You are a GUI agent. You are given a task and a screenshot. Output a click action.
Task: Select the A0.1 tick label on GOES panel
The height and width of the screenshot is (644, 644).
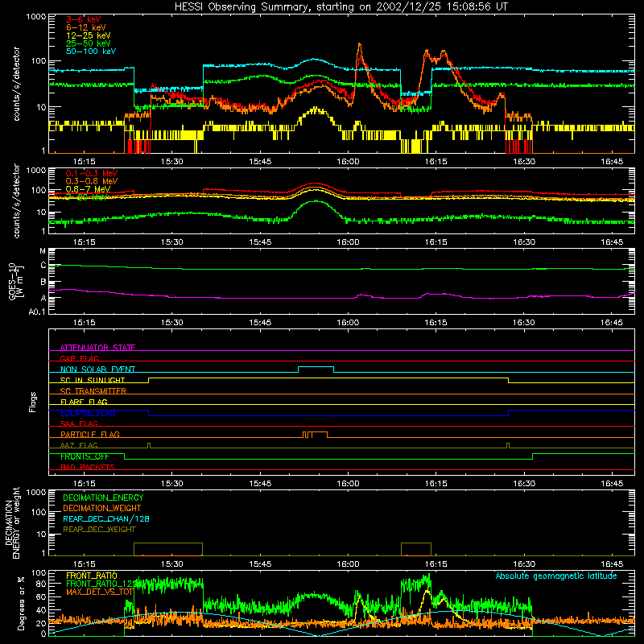(x=37, y=312)
